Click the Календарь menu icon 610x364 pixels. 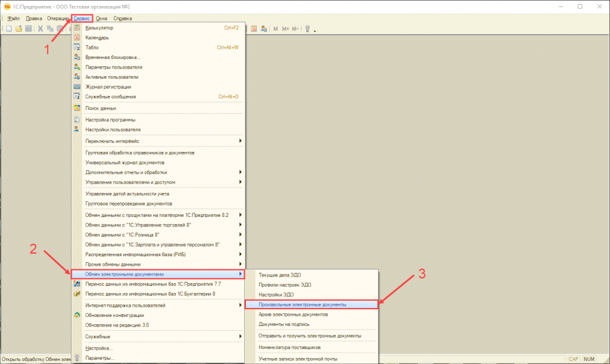[77, 38]
